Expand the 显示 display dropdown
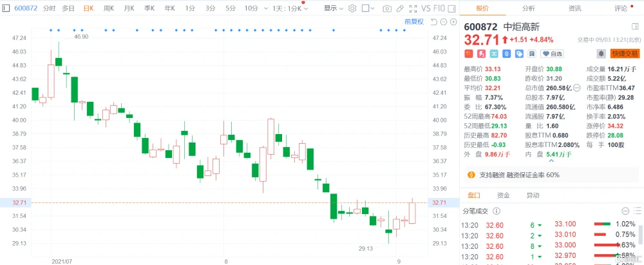 coord(333,8)
